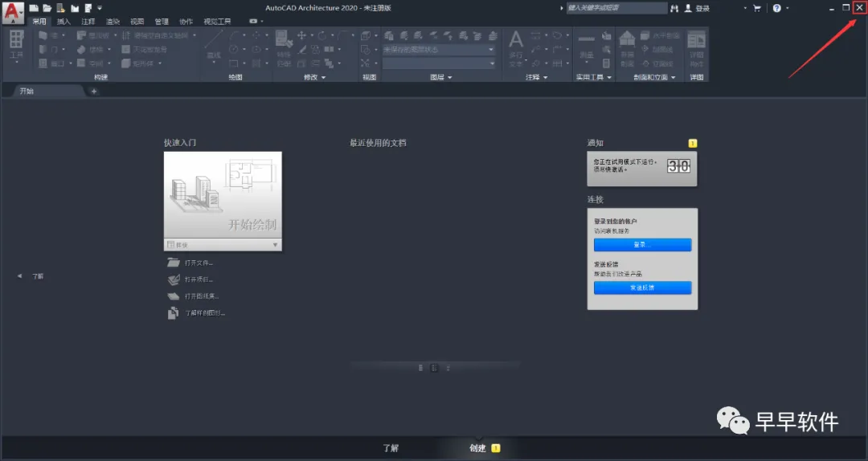The height and width of the screenshot is (461, 868).
Task: Click the yellow notification badge beside 通知
Action: pos(693,143)
